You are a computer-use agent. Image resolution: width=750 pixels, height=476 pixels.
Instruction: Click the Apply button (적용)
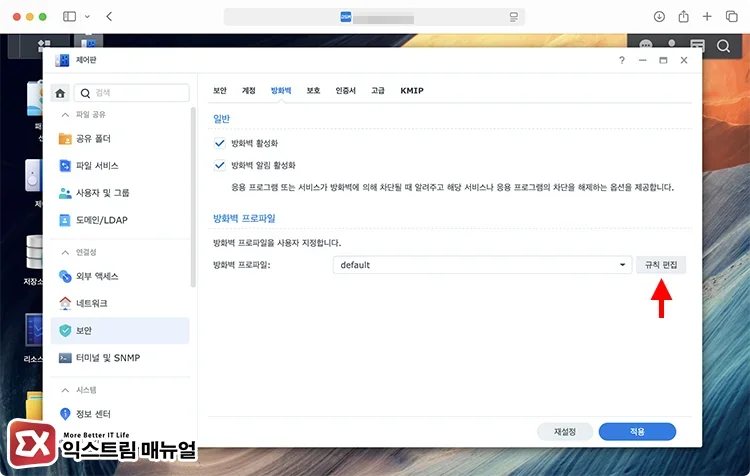click(x=637, y=431)
